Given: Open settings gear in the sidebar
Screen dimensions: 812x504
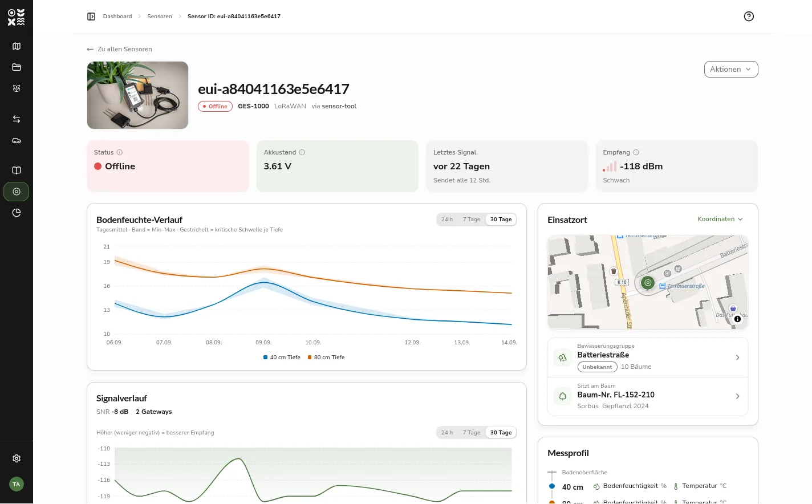Looking at the screenshot, I should tap(17, 458).
